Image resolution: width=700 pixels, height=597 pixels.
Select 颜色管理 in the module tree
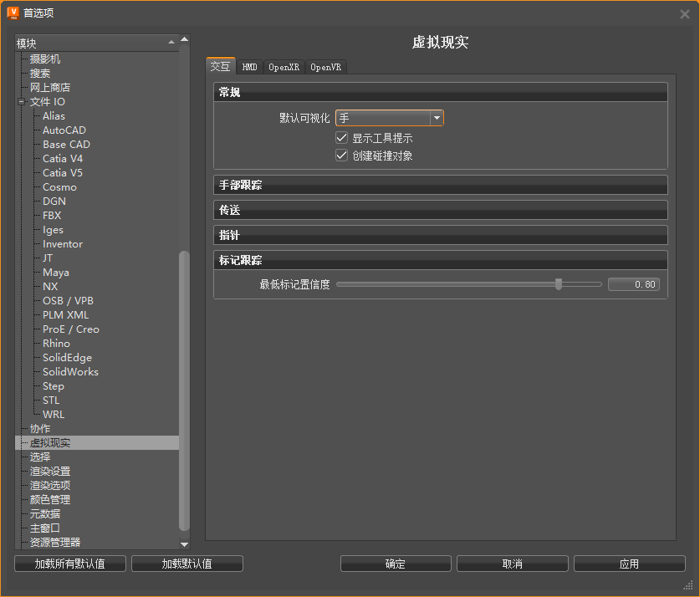coord(50,500)
